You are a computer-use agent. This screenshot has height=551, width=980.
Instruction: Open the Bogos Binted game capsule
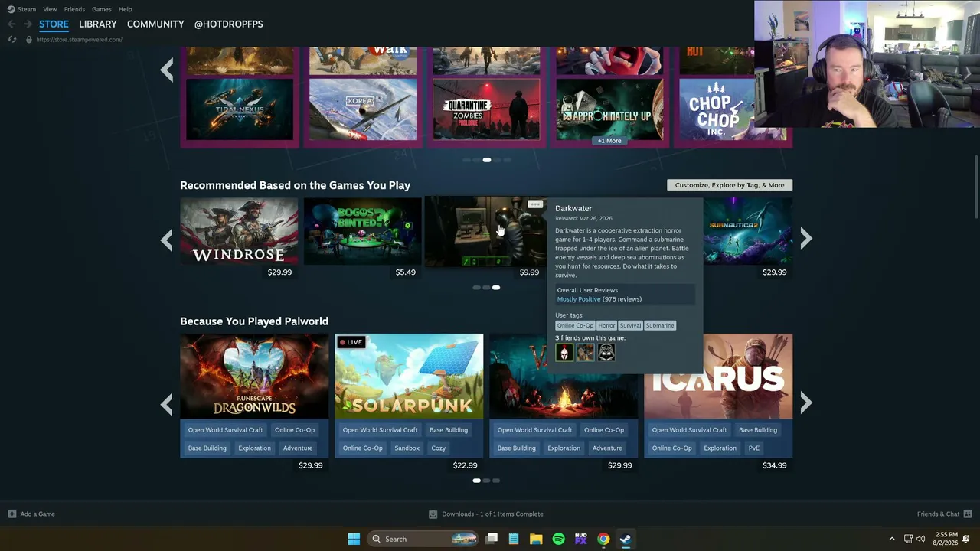pyautogui.click(x=363, y=231)
